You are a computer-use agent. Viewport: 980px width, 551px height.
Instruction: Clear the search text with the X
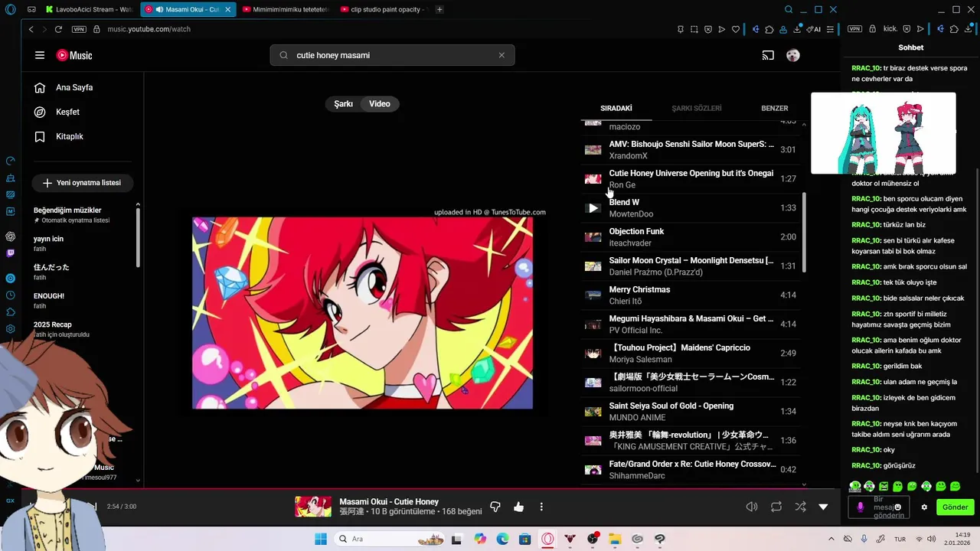coord(501,55)
